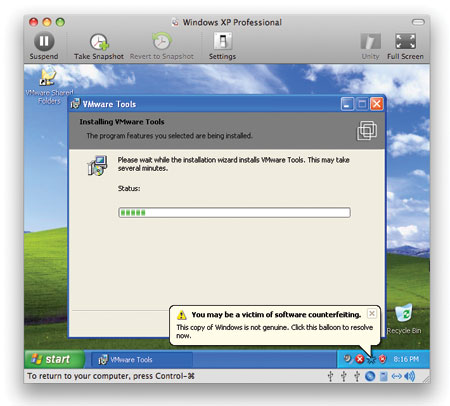Click the hard disk status icon
450x406 pixels.
384,376
